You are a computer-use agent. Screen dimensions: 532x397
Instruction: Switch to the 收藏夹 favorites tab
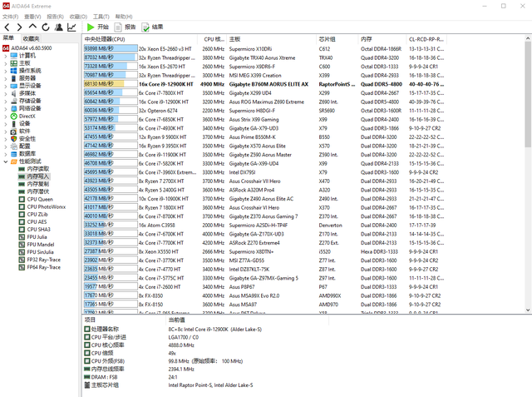(x=32, y=39)
